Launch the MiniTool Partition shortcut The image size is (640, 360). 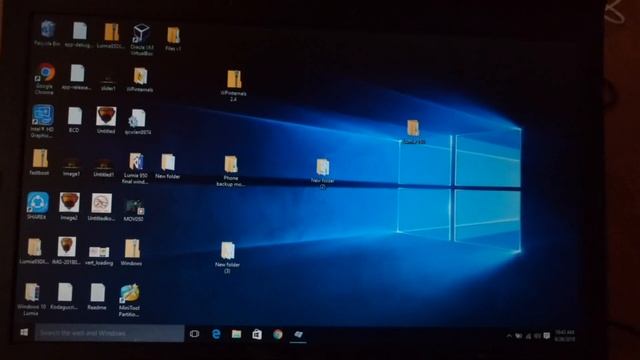[x=129, y=300]
